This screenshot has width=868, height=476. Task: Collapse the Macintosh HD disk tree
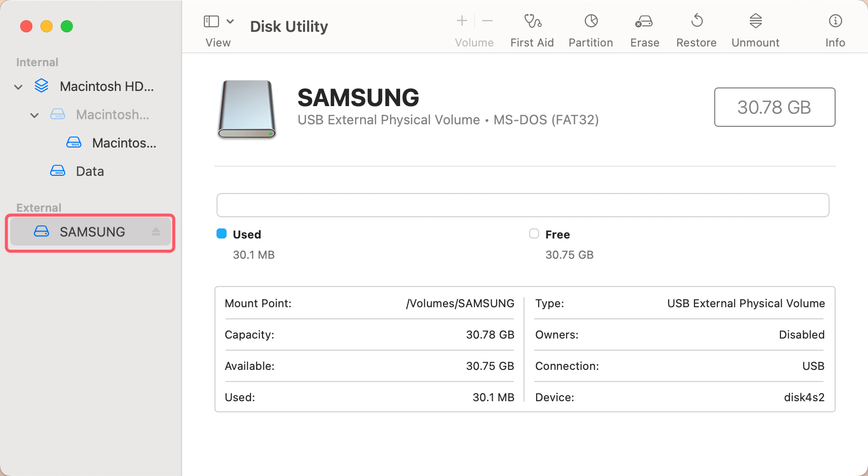click(x=18, y=86)
